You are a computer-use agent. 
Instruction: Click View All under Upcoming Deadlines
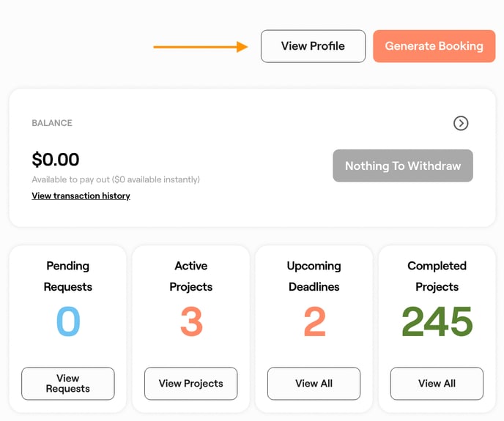(x=314, y=384)
